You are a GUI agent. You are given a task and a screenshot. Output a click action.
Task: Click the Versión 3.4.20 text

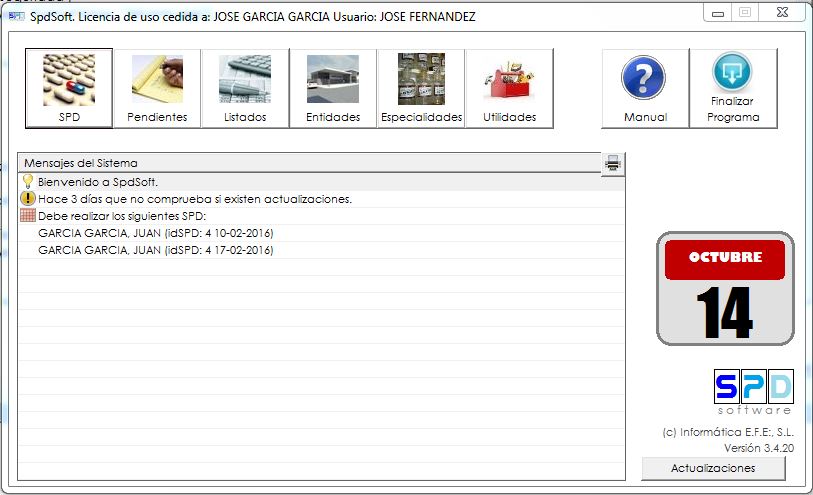click(x=759, y=448)
